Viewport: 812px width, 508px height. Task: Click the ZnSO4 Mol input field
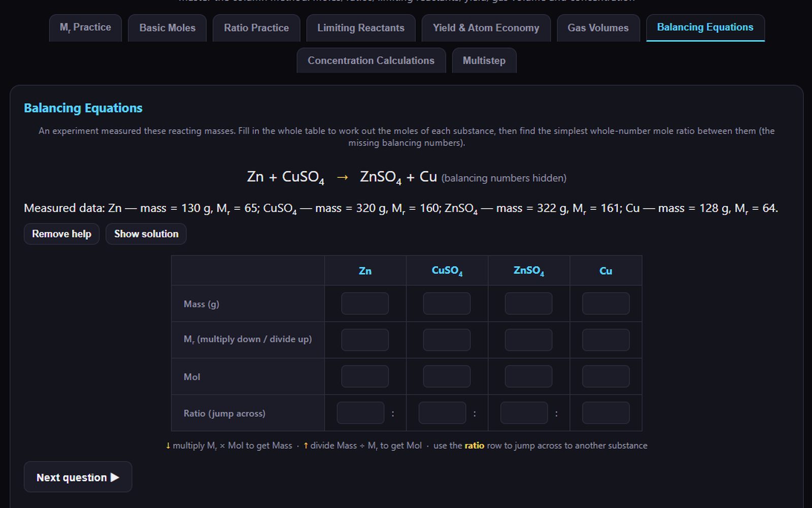[x=528, y=376]
